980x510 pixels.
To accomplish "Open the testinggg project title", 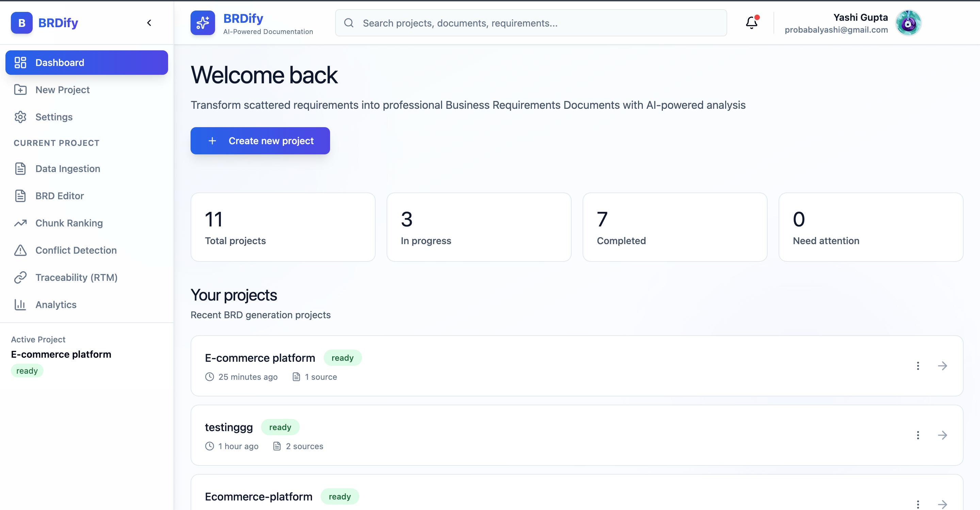I will click(x=229, y=427).
